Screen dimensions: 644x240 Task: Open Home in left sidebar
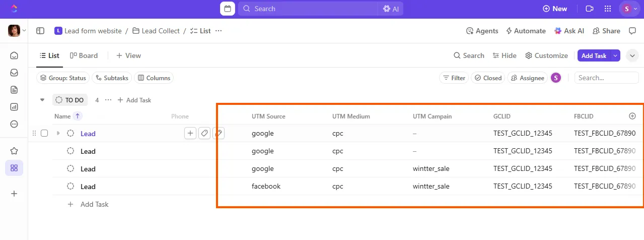pyautogui.click(x=14, y=55)
